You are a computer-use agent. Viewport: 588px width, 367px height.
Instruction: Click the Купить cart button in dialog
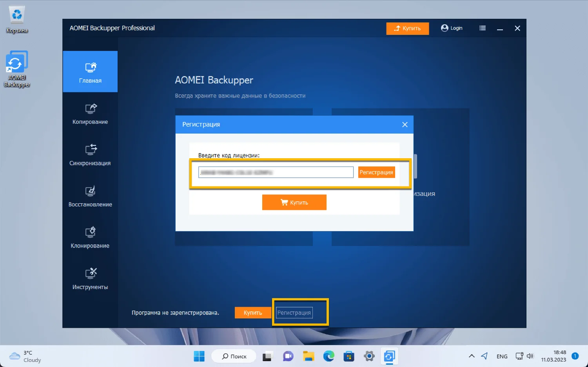coord(294,202)
